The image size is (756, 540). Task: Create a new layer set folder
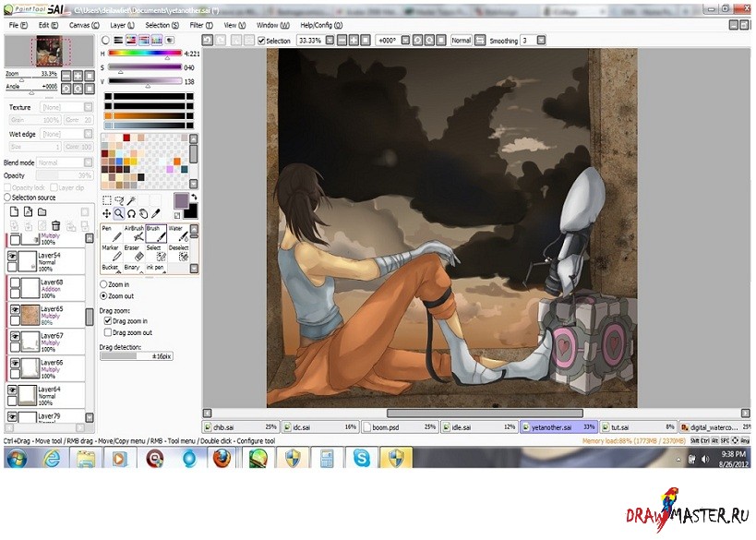click(42, 211)
